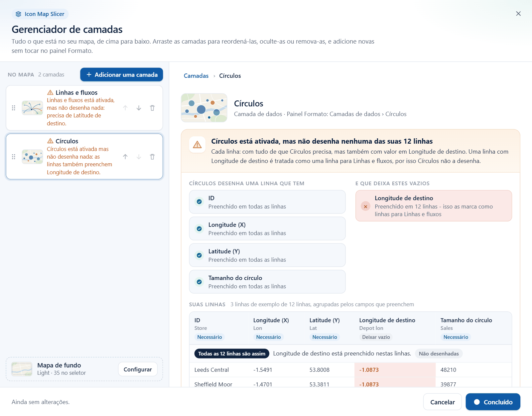
Task: Select the Linhas e fluxos layer card
Action: (x=84, y=108)
